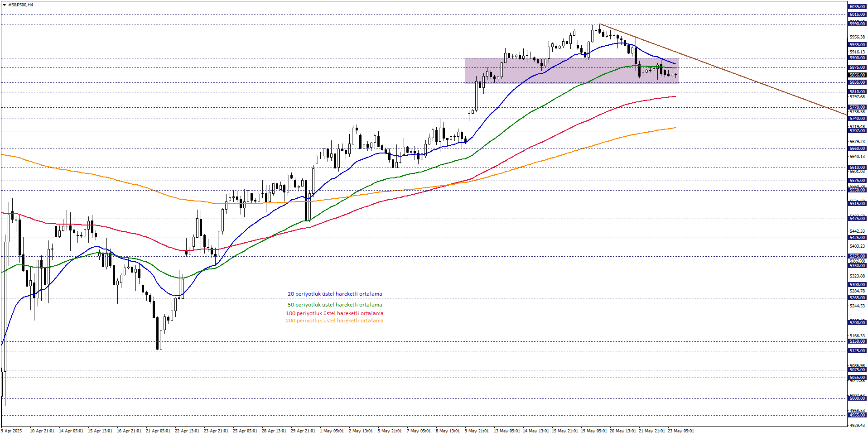Click the 5660.00 price level label
This screenshot has height=436, width=868.
pyautogui.click(x=857, y=149)
